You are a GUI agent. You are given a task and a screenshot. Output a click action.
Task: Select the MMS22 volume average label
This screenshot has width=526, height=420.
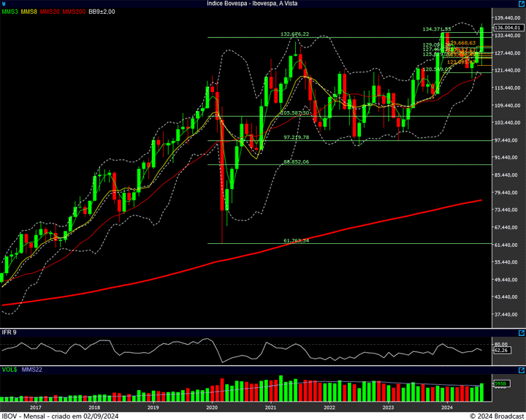tap(32, 370)
